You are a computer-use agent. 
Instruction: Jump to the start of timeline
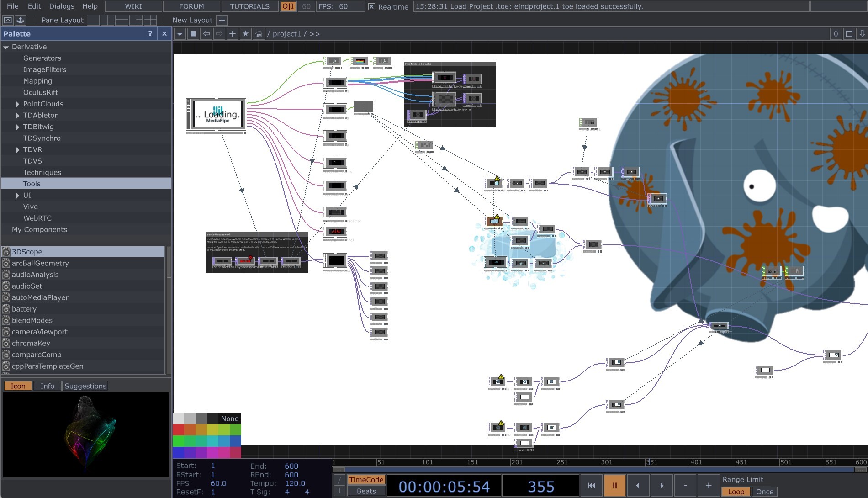[x=592, y=486]
